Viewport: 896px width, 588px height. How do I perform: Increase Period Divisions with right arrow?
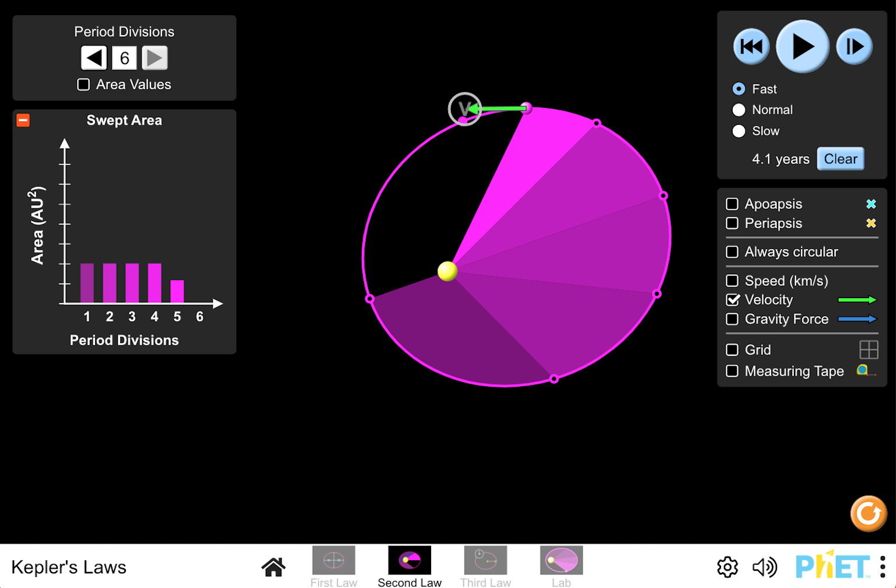(x=154, y=58)
